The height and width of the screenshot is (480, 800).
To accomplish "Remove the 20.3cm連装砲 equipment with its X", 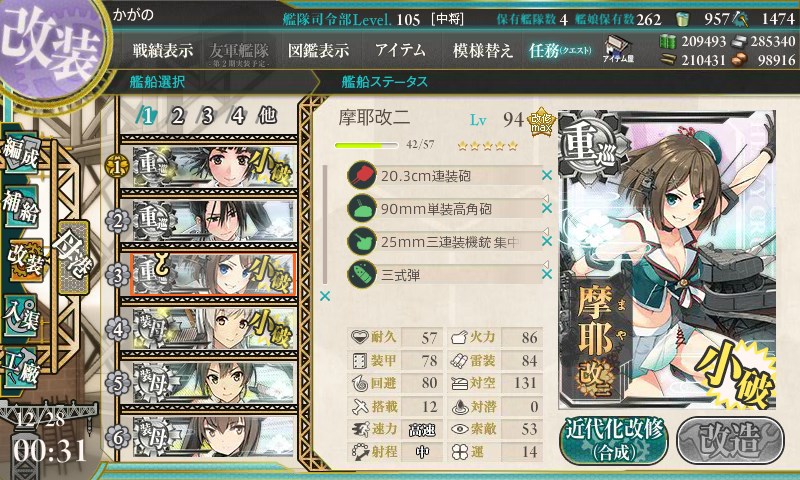I will tap(547, 175).
